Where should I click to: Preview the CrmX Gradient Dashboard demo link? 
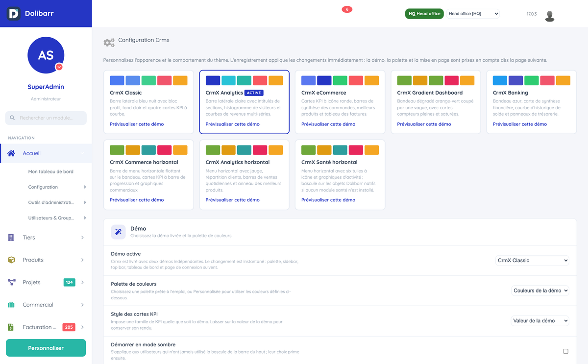tap(424, 124)
